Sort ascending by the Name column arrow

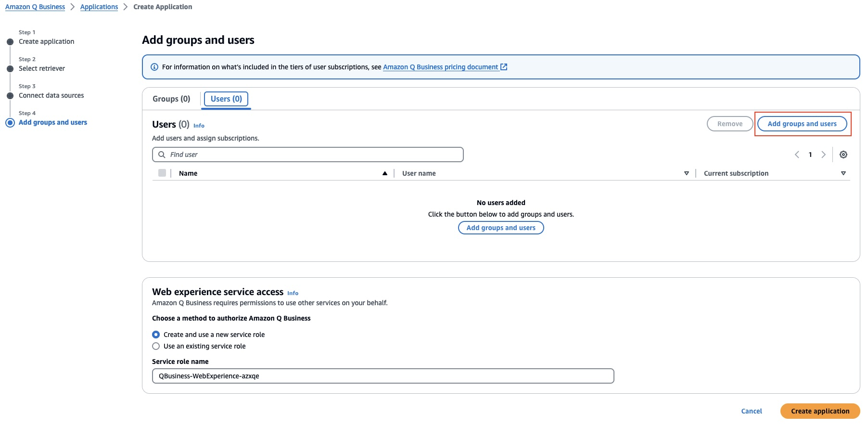[385, 173]
